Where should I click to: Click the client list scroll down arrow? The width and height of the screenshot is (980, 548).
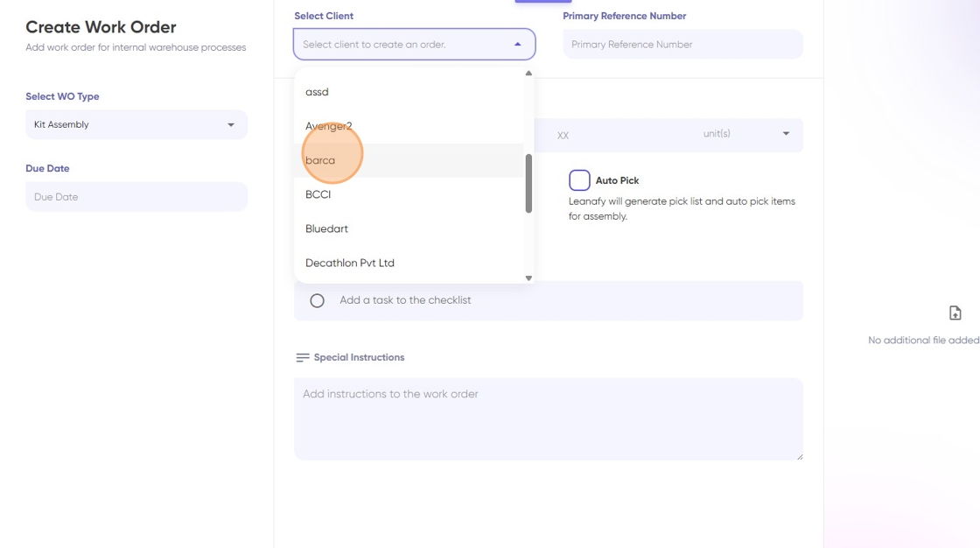tap(528, 278)
